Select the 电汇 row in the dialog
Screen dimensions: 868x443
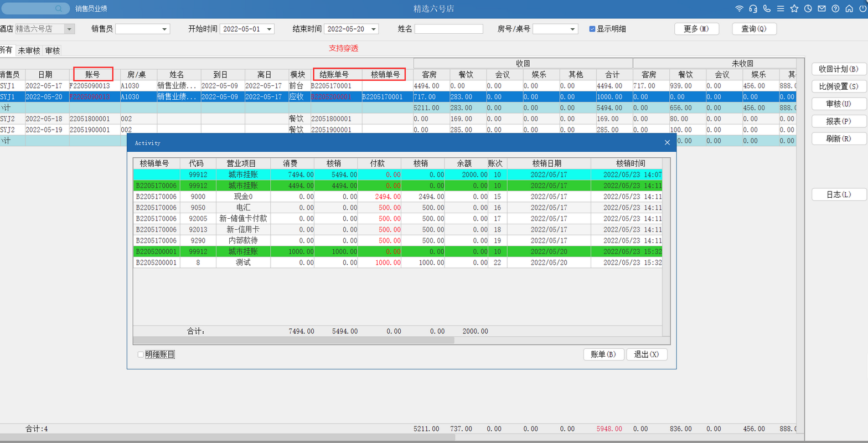click(x=397, y=208)
